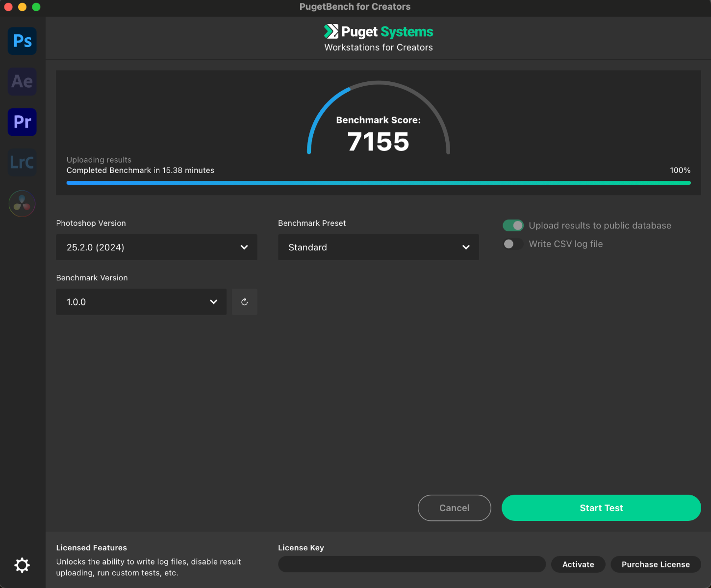The width and height of the screenshot is (711, 588).
Task: Enable the Write CSV log file switch
Action: click(513, 244)
